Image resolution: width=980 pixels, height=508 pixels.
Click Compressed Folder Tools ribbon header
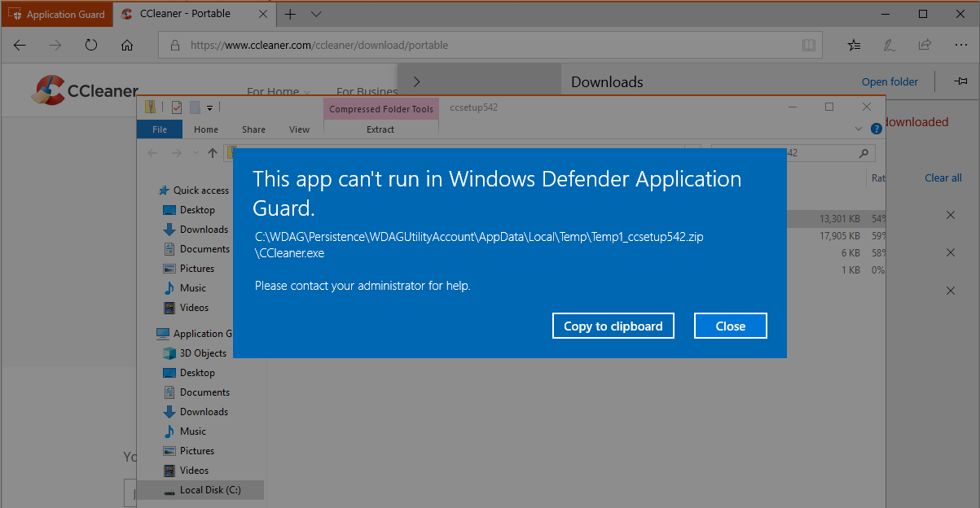pos(381,108)
